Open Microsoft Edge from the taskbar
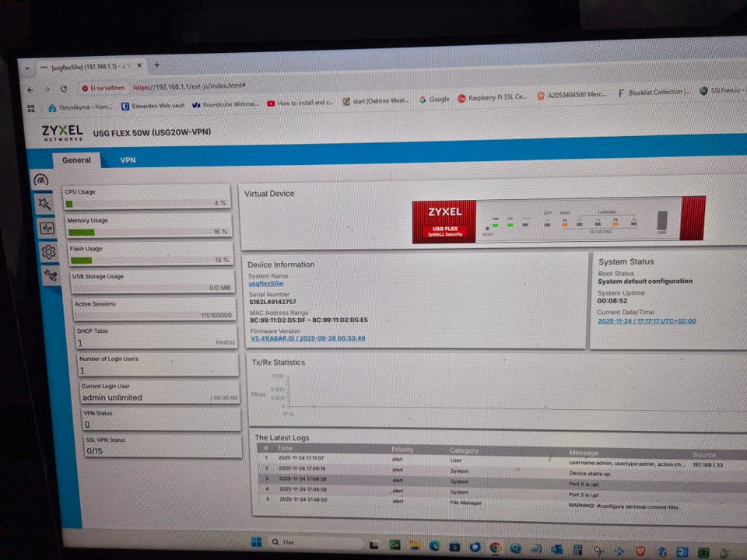747x560 pixels. click(434, 546)
